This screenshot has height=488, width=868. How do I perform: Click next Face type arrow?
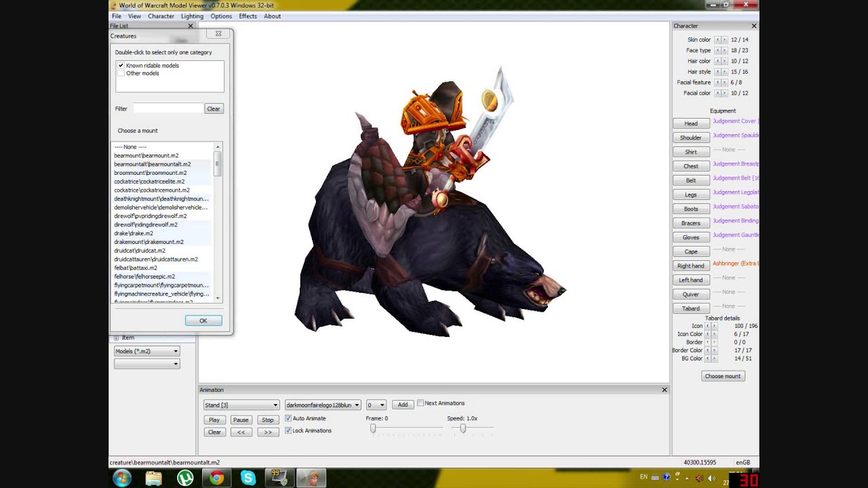(x=724, y=50)
